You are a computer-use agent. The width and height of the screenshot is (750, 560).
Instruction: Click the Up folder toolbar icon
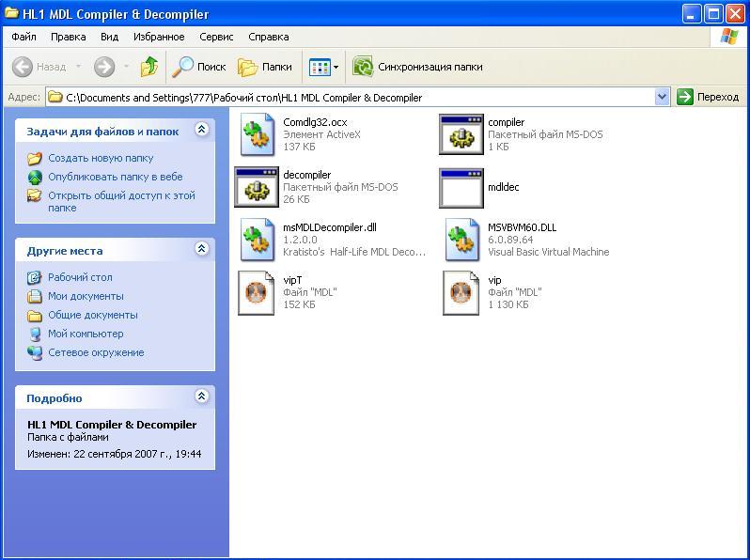(x=148, y=67)
